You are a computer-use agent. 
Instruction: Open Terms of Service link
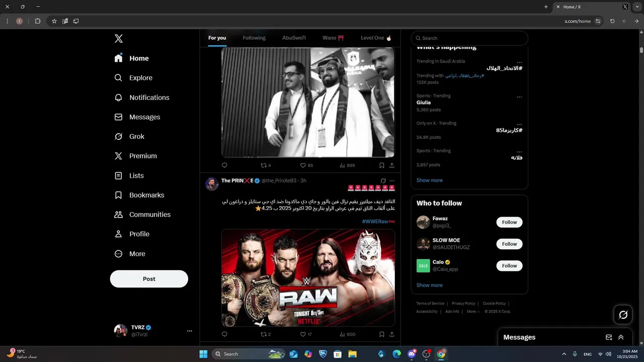pyautogui.click(x=430, y=304)
